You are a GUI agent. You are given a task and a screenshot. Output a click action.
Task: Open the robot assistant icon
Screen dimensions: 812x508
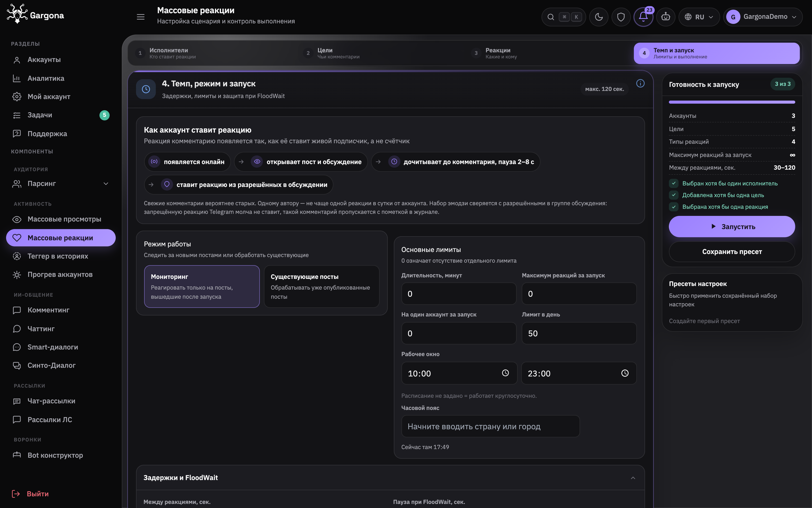point(665,17)
